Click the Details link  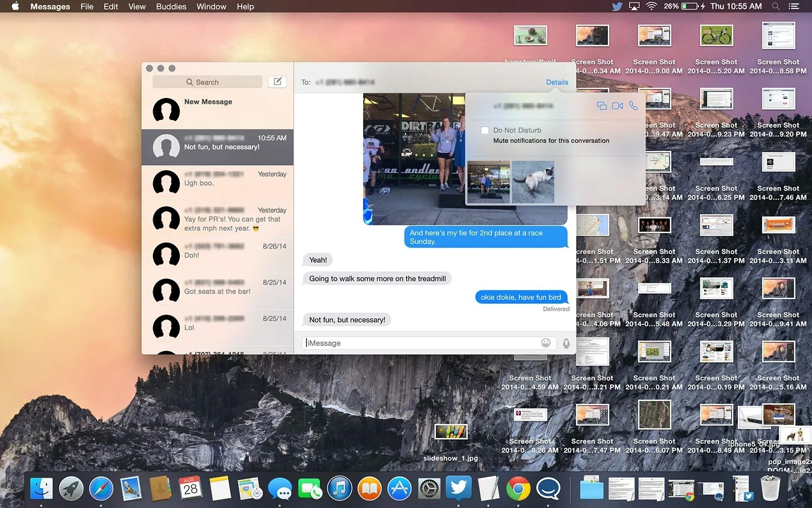click(557, 82)
